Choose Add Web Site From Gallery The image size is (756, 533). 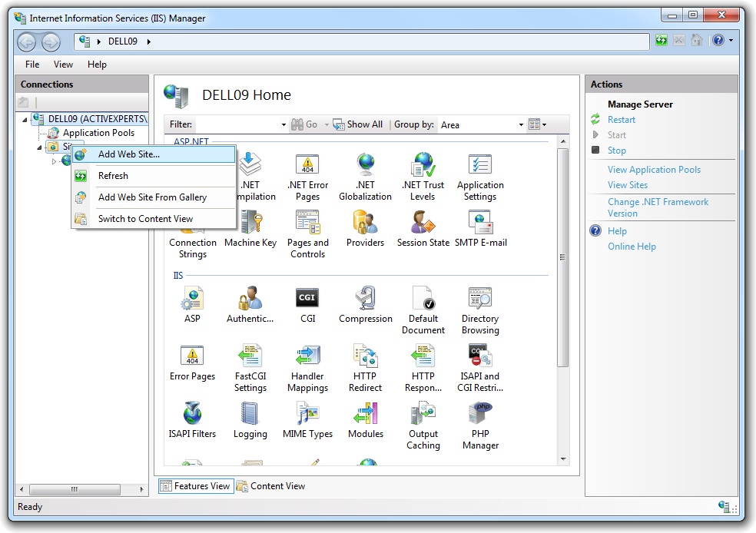click(154, 197)
